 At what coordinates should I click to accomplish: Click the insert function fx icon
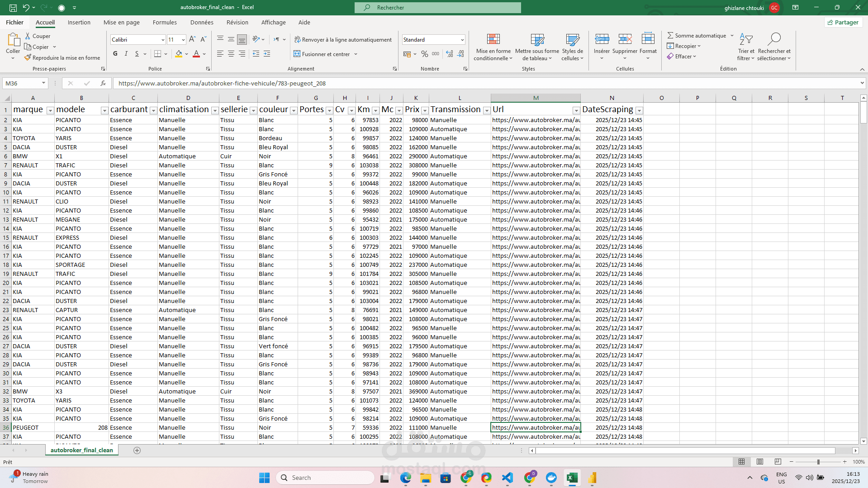(103, 83)
